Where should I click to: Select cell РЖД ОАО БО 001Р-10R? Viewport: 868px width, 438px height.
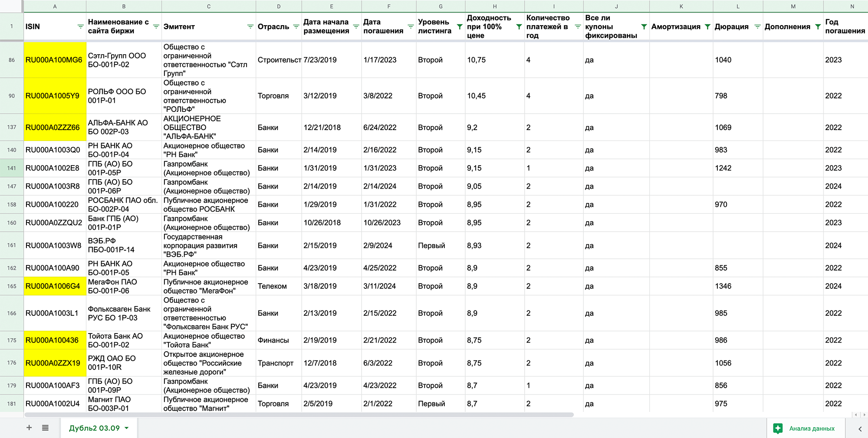(x=124, y=363)
